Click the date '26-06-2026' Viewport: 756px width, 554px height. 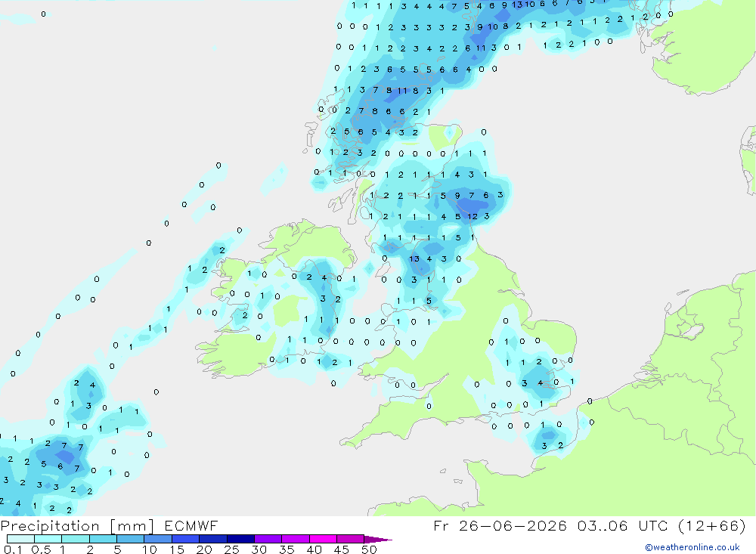(x=513, y=525)
